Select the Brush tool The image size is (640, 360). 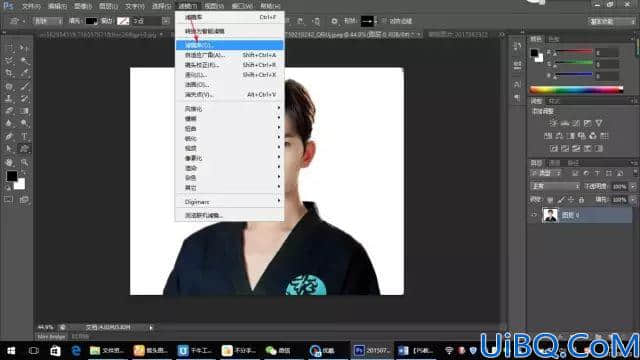pos(24,86)
